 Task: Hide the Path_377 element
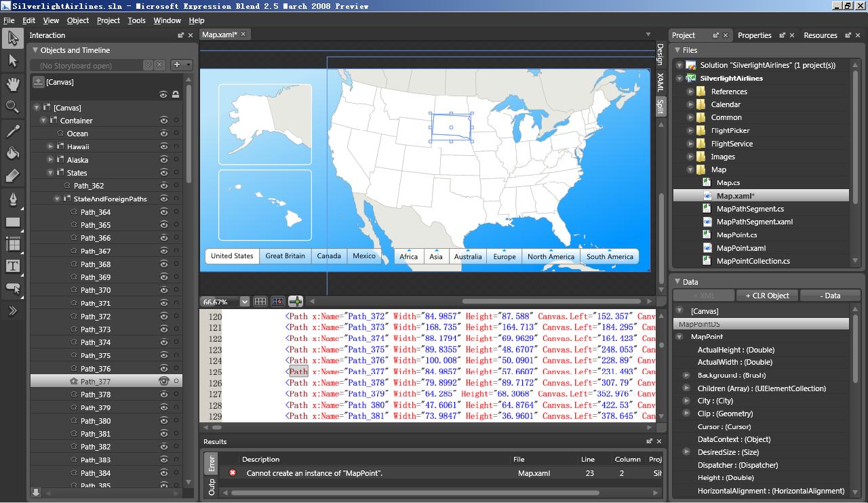163,382
